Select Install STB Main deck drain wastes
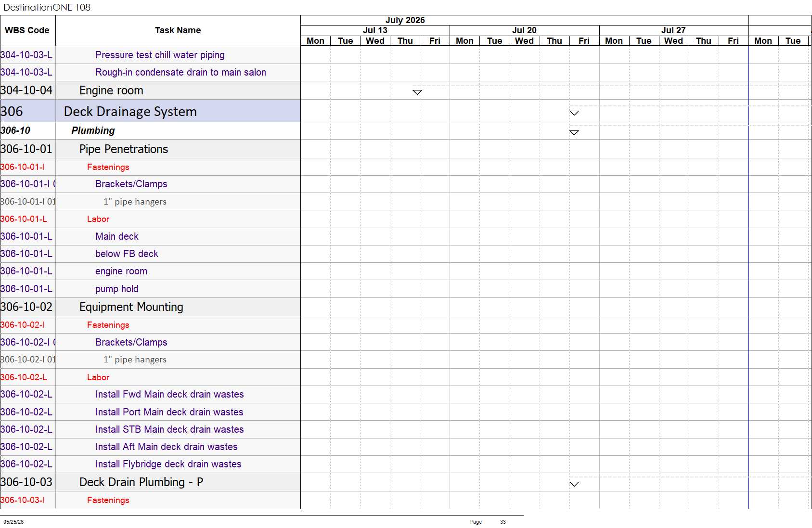Viewport: 812px width, 528px height. tap(169, 429)
